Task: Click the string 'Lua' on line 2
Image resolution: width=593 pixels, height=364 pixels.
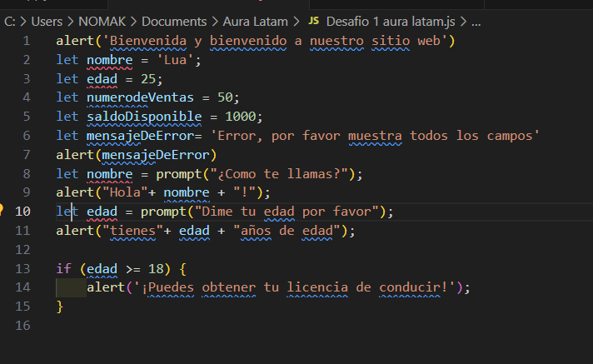Action: pos(175,60)
